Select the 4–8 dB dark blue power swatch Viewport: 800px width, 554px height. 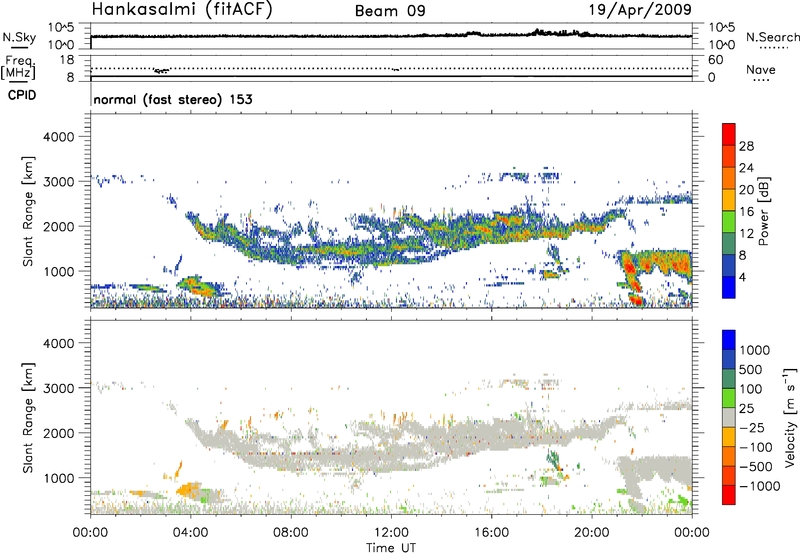click(729, 266)
